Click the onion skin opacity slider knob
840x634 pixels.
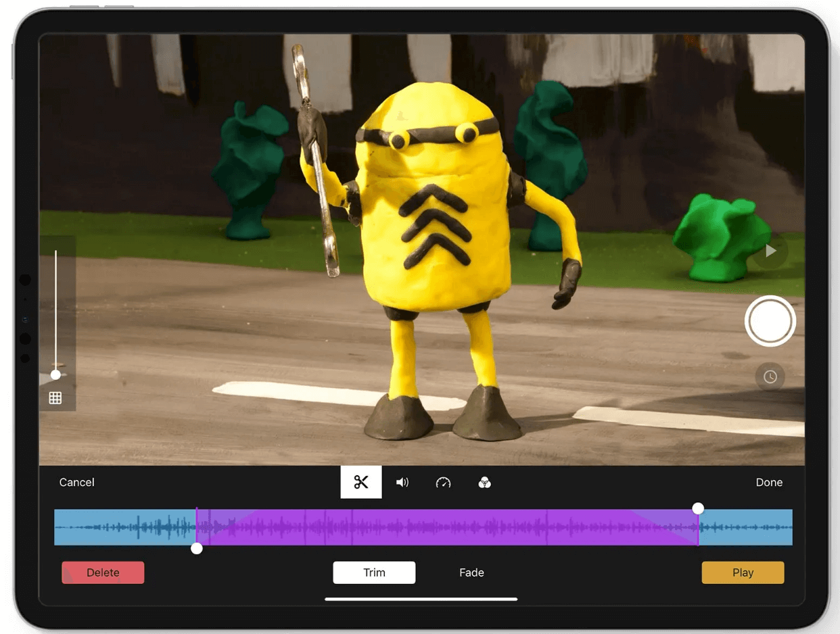coord(55,374)
